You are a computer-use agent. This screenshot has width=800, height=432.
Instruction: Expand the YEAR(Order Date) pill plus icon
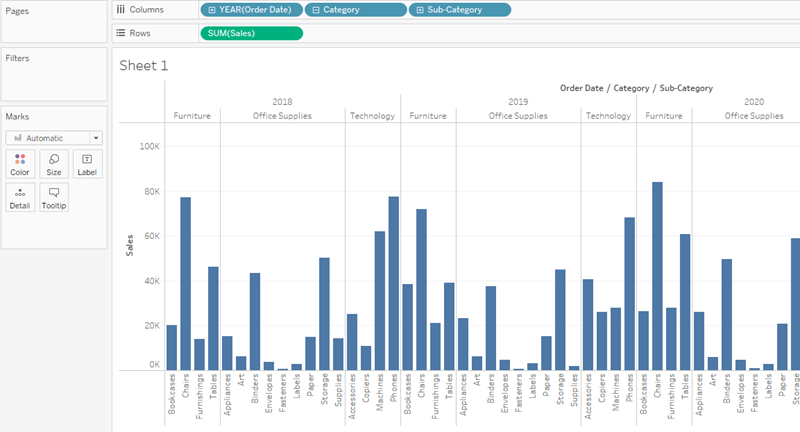point(211,10)
